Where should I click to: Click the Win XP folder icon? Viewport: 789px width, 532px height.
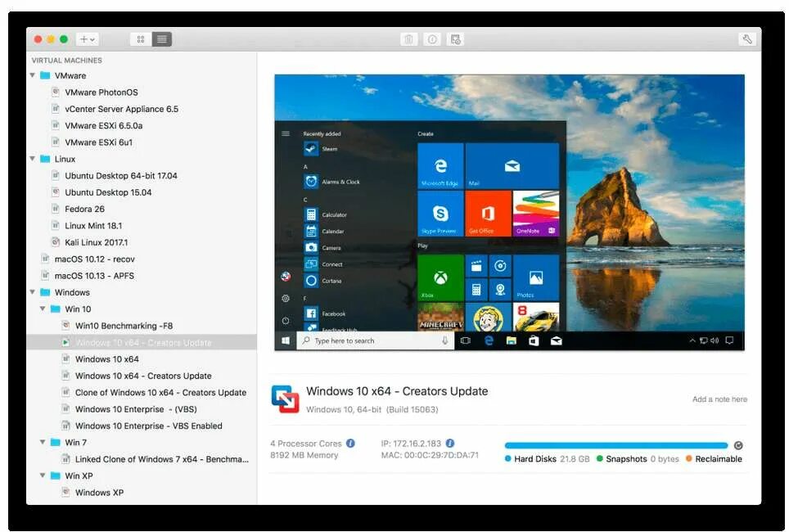[x=56, y=476]
